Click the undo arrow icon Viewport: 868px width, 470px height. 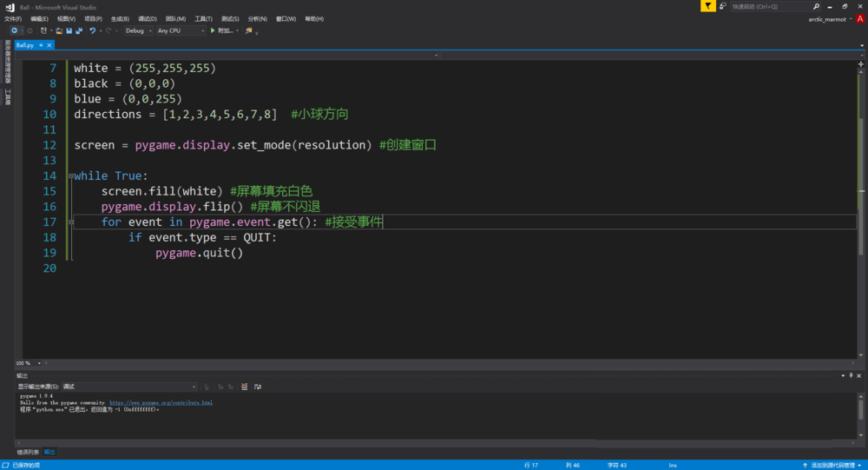pyautogui.click(x=93, y=31)
